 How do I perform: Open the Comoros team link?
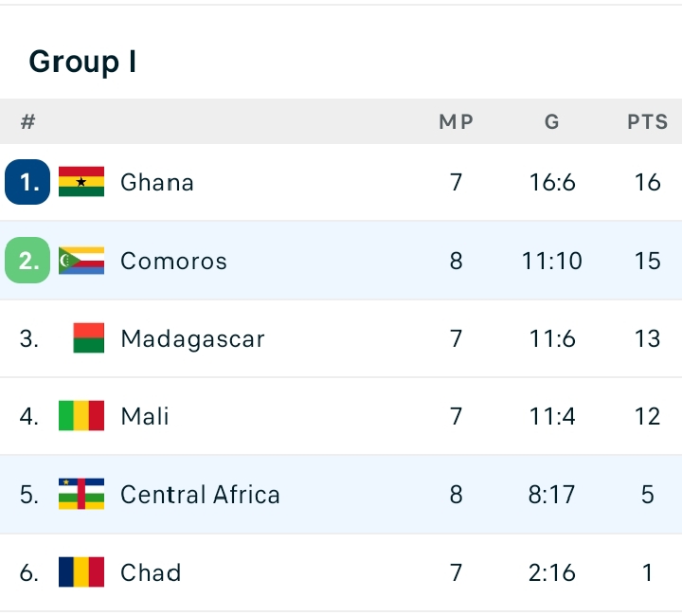(173, 261)
